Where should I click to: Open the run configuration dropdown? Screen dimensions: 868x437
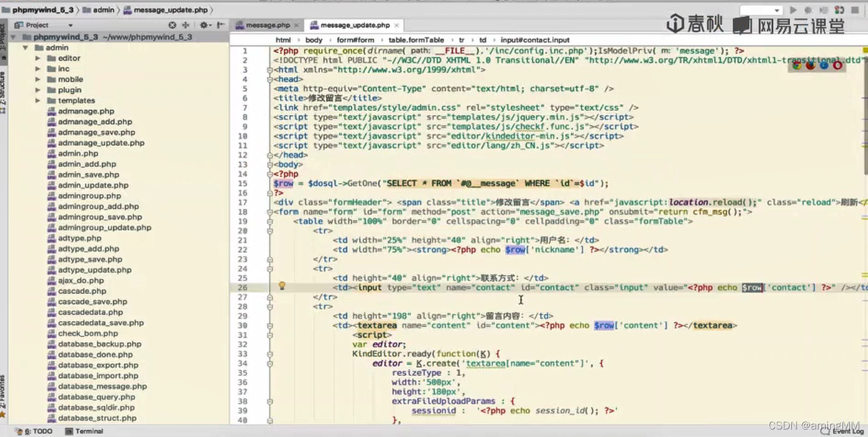(761, 10)
